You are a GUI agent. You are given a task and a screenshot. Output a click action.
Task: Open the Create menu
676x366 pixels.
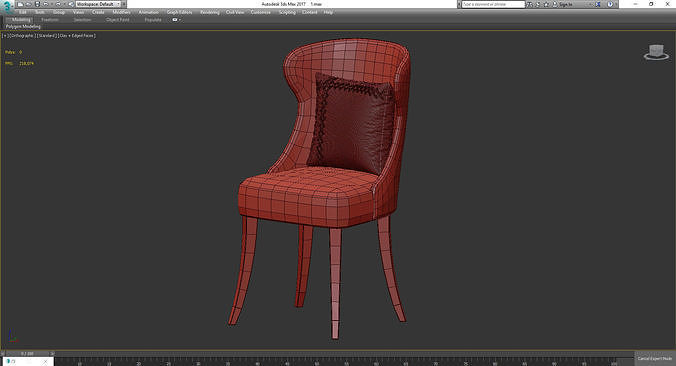98,13
